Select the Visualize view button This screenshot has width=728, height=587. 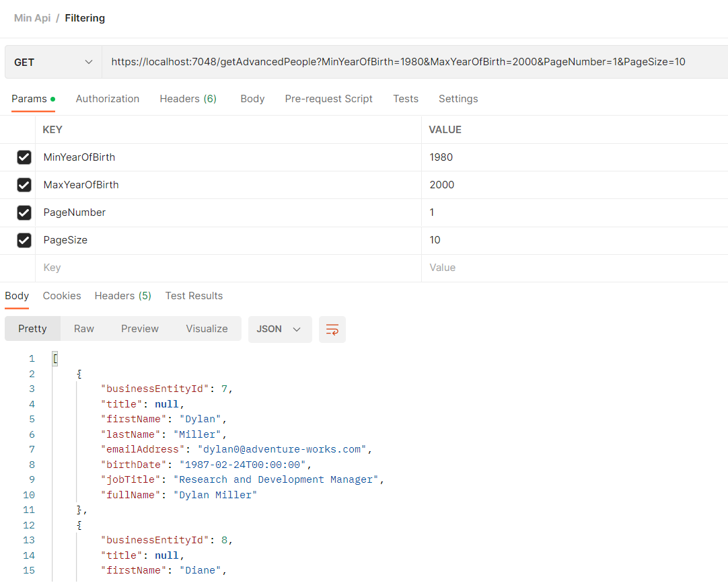click(x=207, y=329)
